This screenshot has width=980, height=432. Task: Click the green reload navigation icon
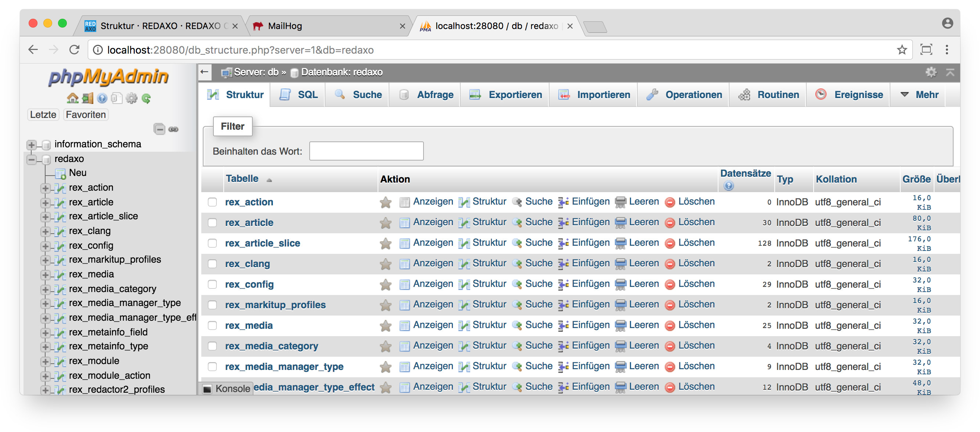tap(146, 98)
